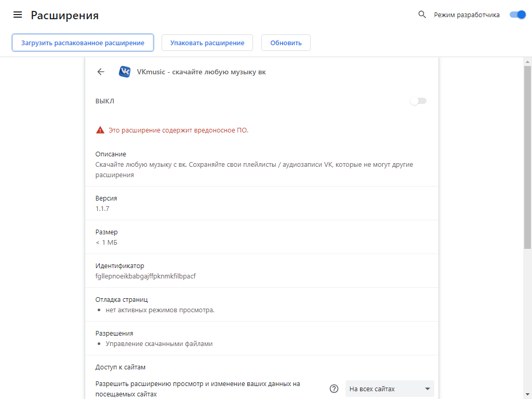This screenshot has height=399, width=532.
Task: Click the size value '< 1 МБ'
Action: [x=106, y=242]
